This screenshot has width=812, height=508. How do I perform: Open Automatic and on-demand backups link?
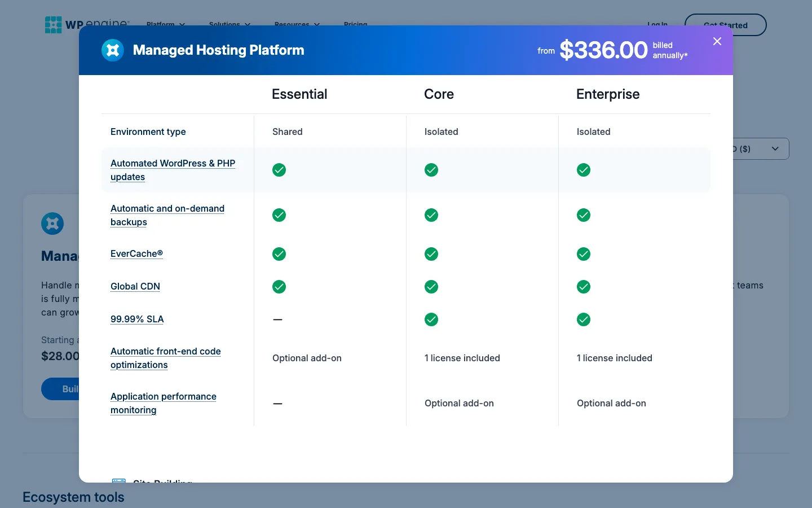click(167, 215)
